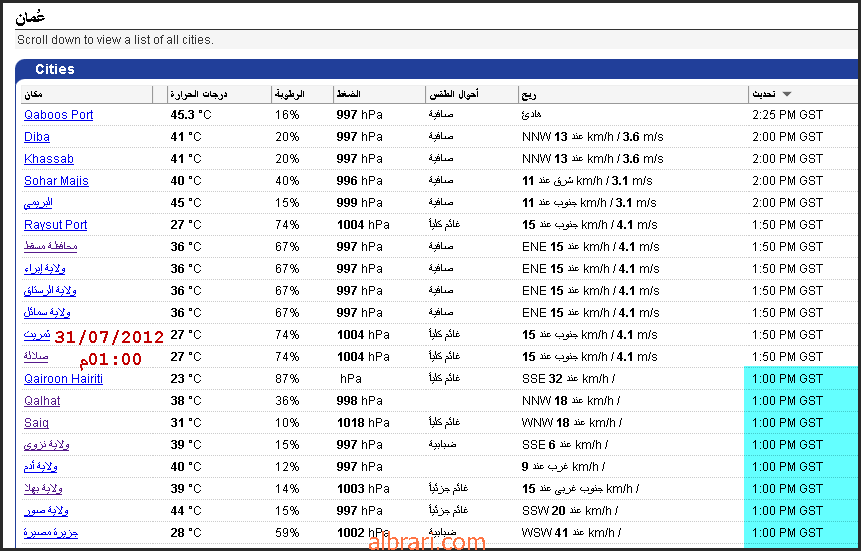Click the Cities section header bar
Viewport: 861px width, 551px height.
pyautogui.click(x=437, y=69)
